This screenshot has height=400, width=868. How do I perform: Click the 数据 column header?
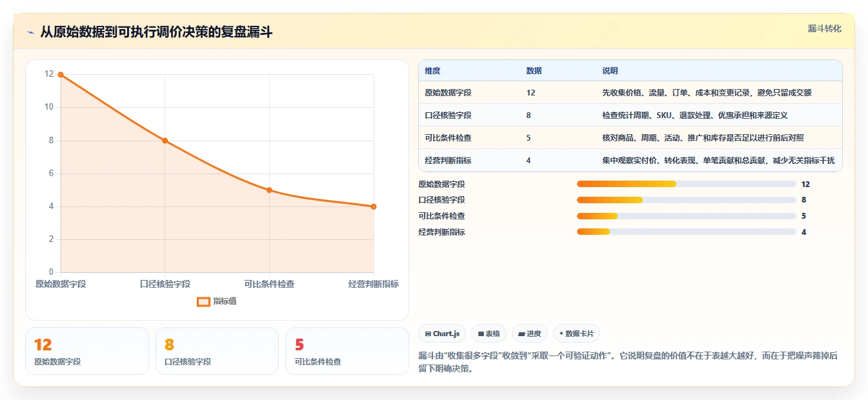[534, 71]
